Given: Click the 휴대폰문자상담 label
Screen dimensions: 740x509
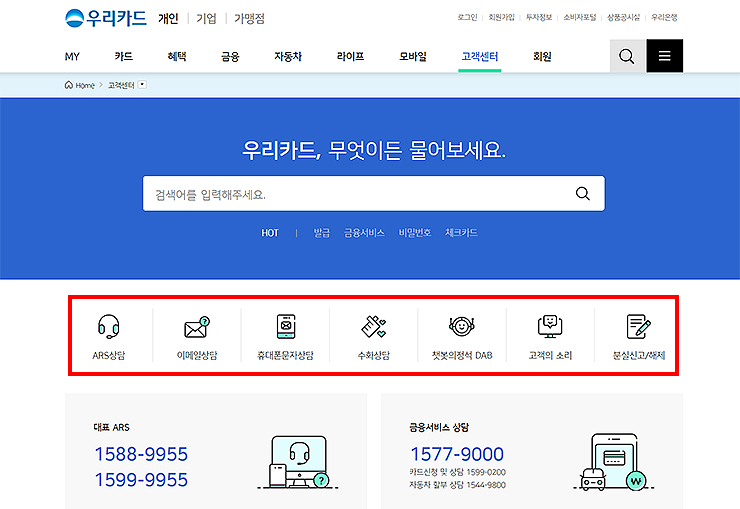Looking at the screenshot, I should pos(286,356).
